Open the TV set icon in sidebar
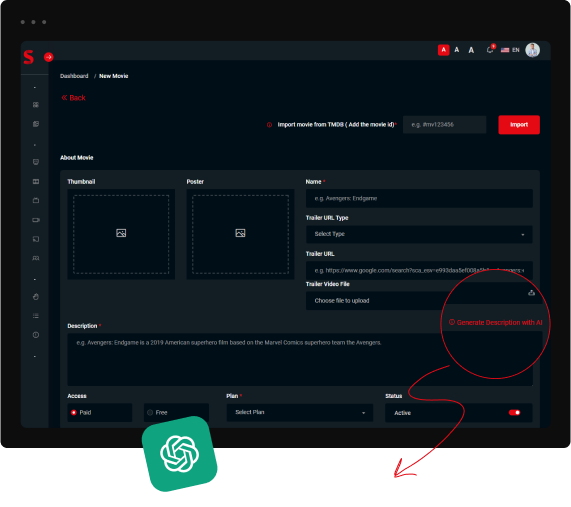The width and height of the screenshot is (571, 507). pyautogui.click(x=36, y=200)
